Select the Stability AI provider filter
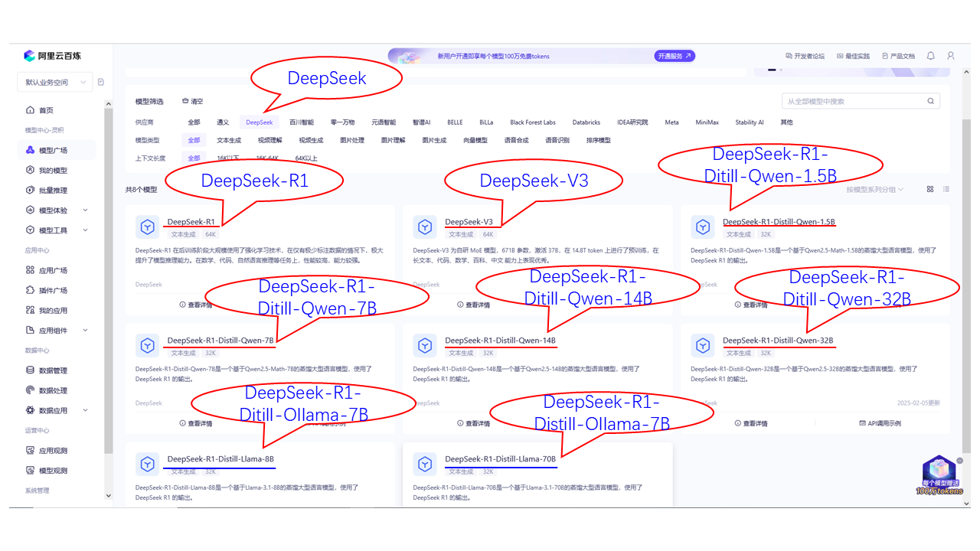The image size is (980, 551). click(x=750, y=122)
